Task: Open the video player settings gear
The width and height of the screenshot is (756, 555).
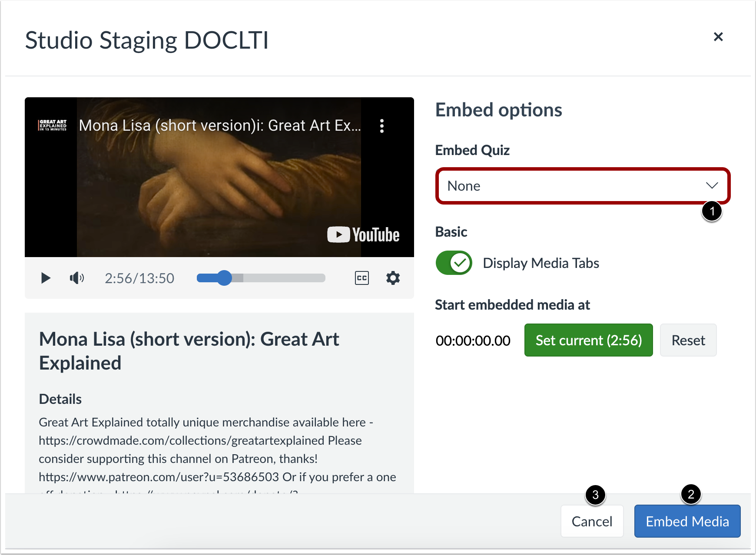Action: [x=393, y=278]
